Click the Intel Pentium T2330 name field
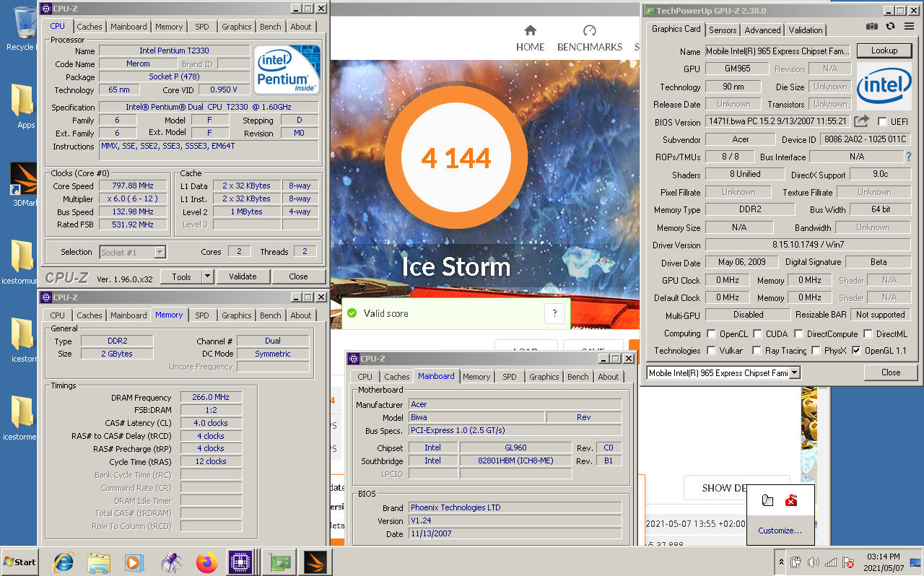Viewport: 924px width, 576px height. (174, 51)
